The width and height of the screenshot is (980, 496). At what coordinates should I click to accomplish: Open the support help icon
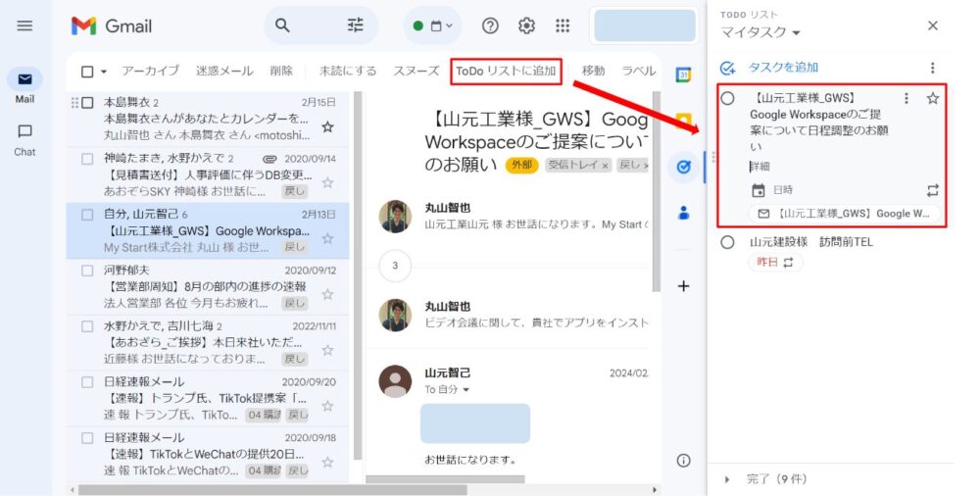point(491,25)
